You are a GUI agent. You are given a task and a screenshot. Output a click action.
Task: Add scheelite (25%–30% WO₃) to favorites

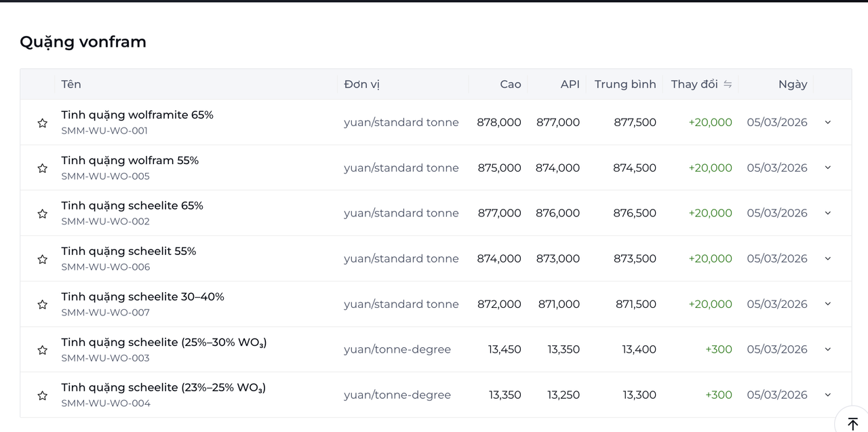click(42, 350)
